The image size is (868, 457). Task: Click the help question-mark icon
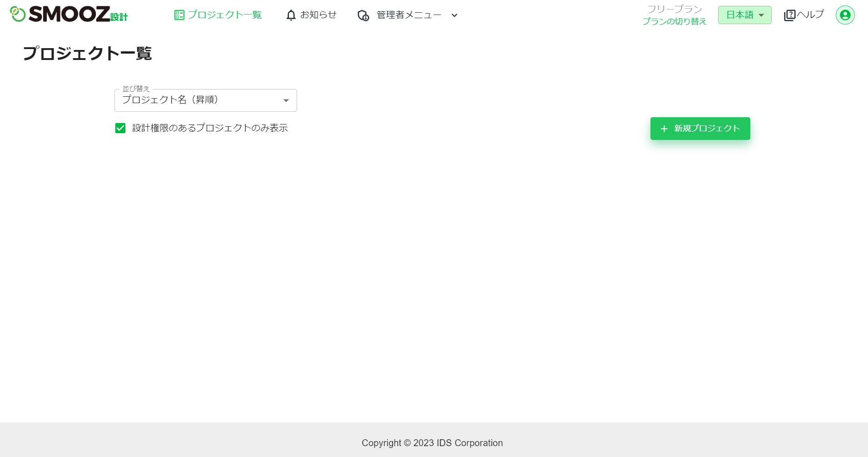[x=790, y=15]
